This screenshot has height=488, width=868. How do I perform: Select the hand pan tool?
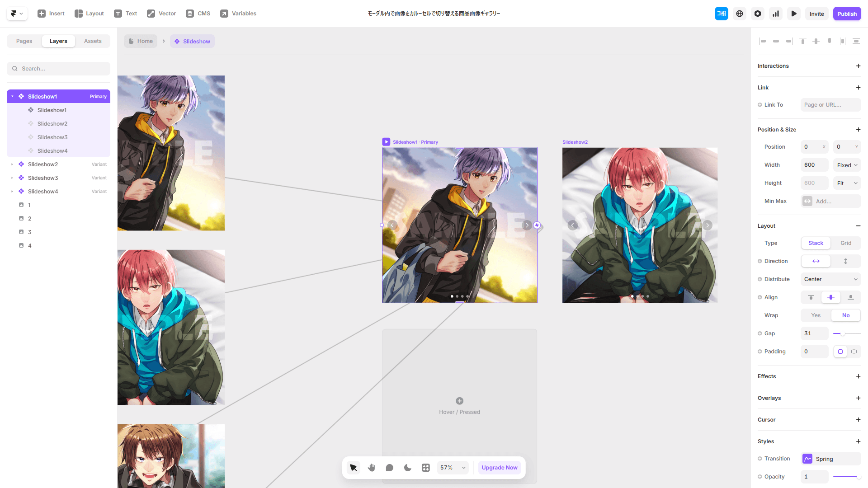point(372,468)
